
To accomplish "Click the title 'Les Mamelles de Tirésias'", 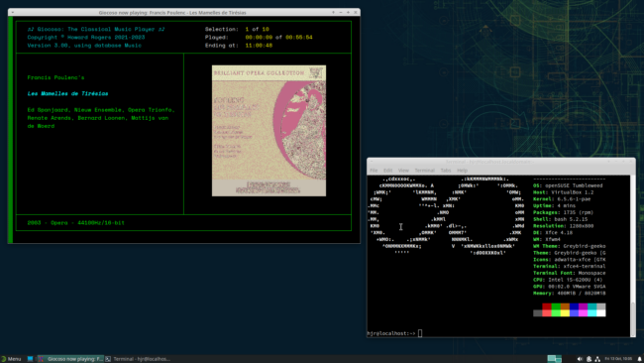I will click(x=67, y=94).
